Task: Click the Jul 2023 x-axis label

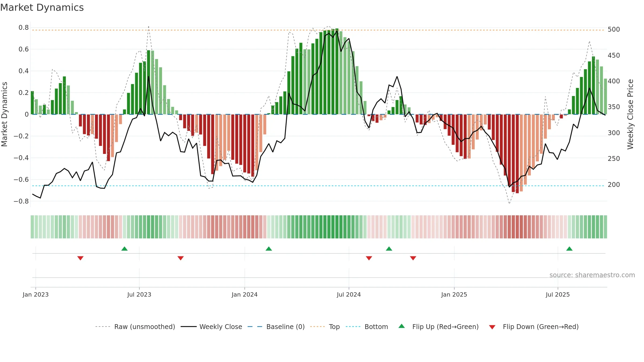Action: pos(139,294)
